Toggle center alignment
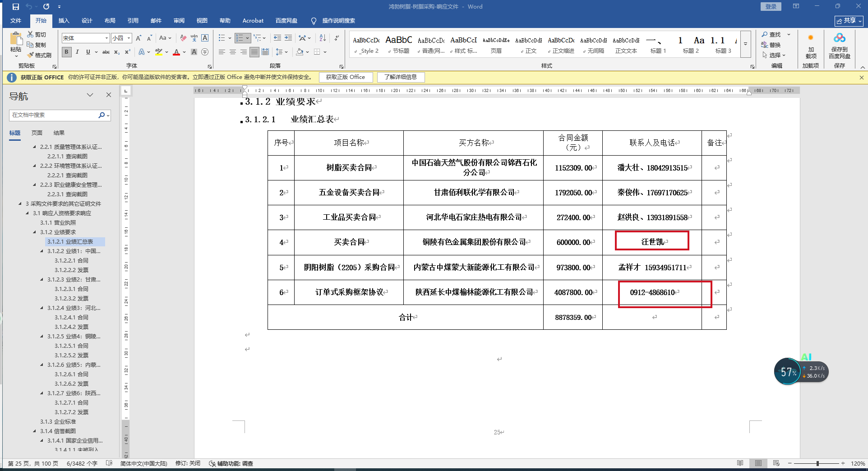868x471 pixels. [x=233, y=52]
